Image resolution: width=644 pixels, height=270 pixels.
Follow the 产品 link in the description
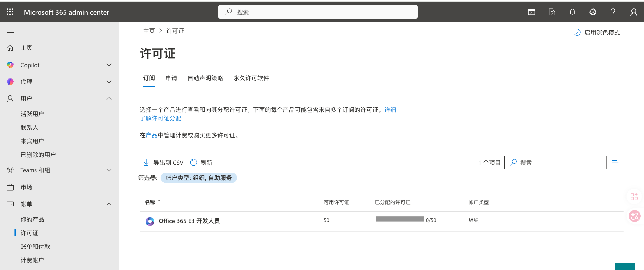151,135
